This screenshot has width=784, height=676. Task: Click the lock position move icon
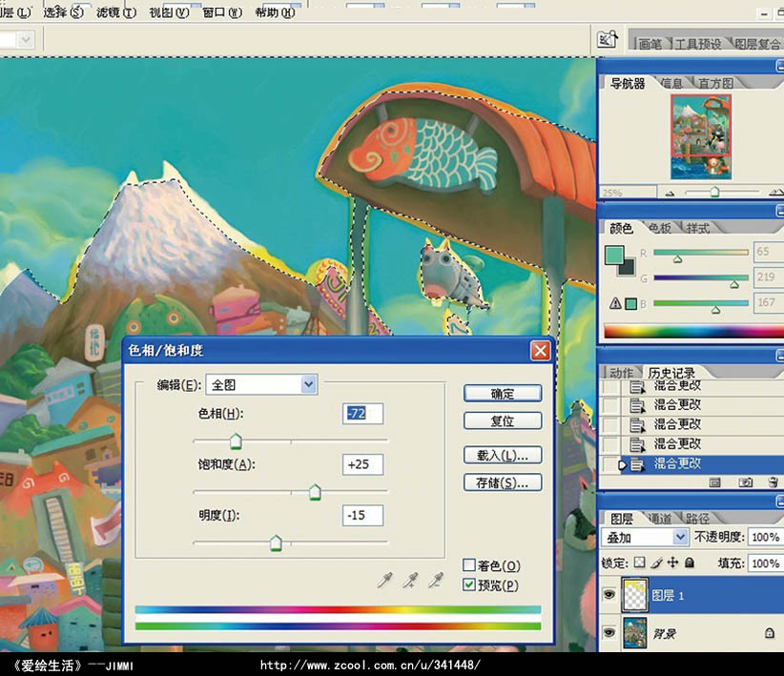(x=673, y=563)
